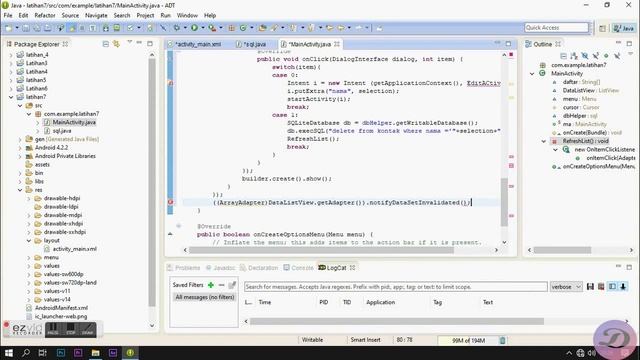
Task: Click the editor horizontal scrollbar
Action: [x=322, y=250]
